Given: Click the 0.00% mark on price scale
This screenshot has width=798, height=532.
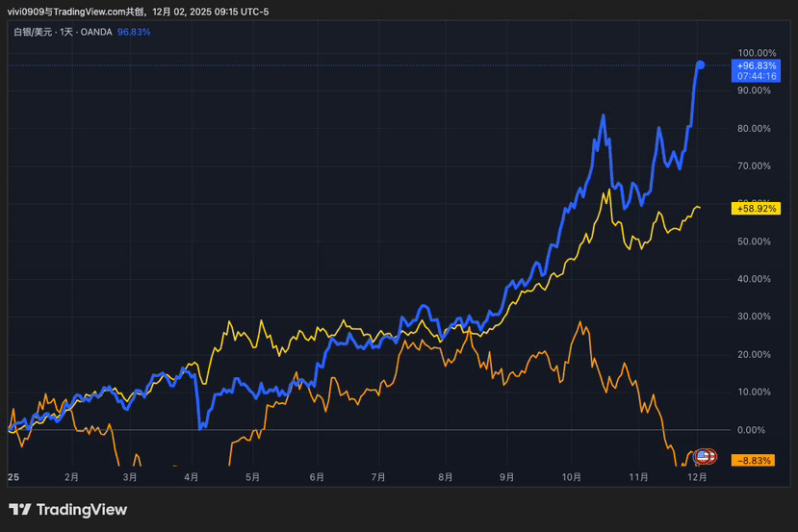Looking at the screenshot, I should [x=758, y=430].
